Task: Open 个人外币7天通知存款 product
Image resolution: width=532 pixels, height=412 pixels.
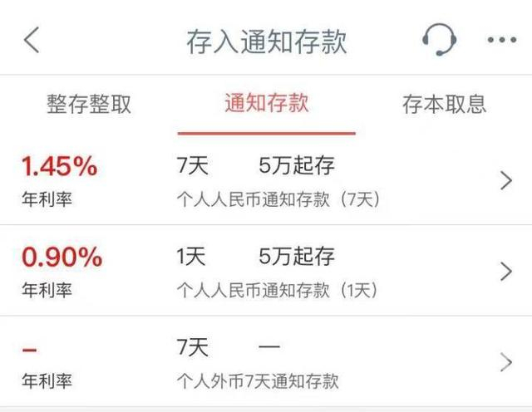Action: [258, 381]
